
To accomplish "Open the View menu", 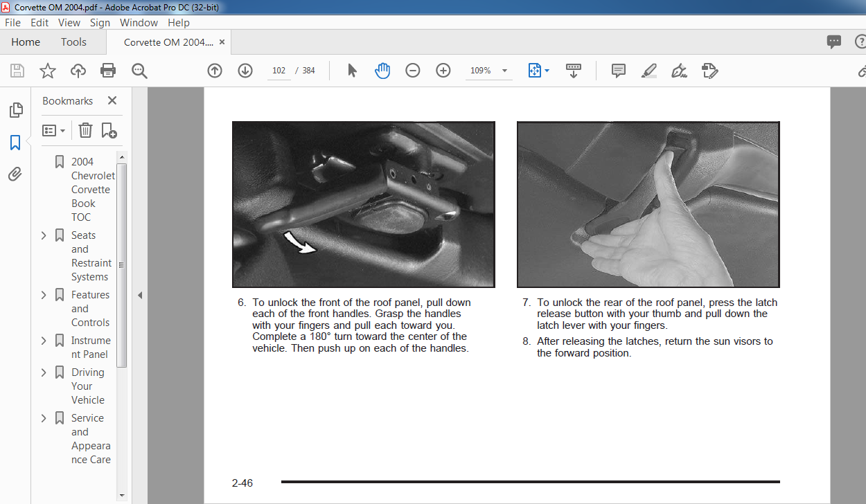I will (69, 22).
